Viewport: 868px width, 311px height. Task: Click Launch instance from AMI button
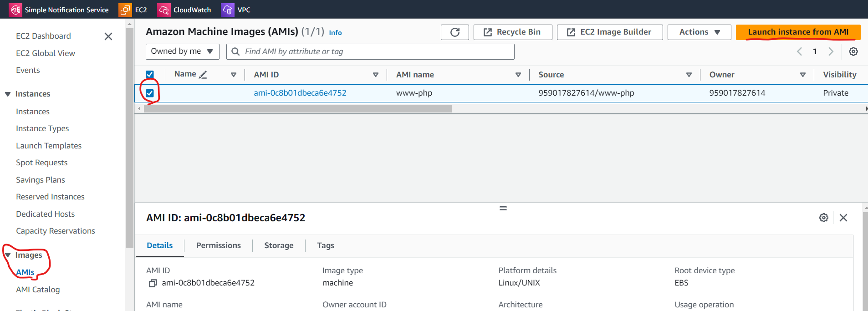tap(798, 32)
